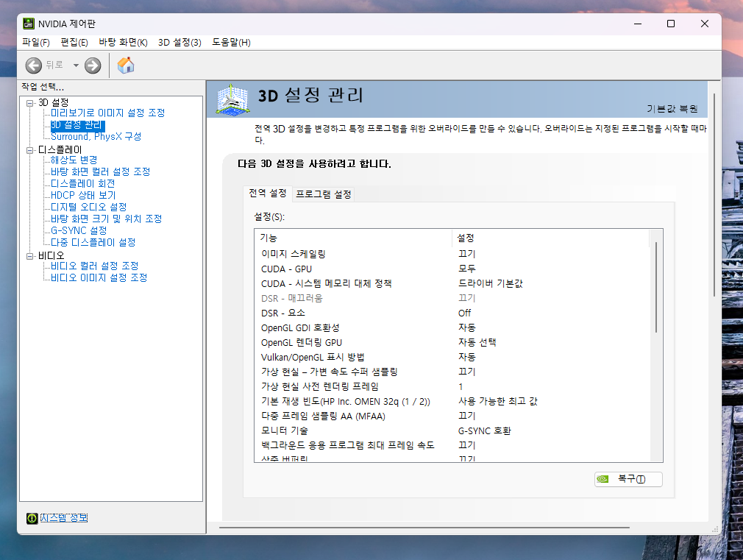Click the NVIDIA app icon in title bar
Image resolution: width=743 pixels, height=560 pixels.
(29, 24)
